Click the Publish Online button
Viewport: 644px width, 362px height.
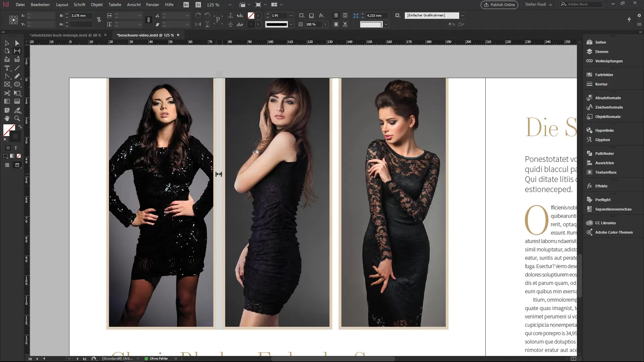(x=499, y=5)
